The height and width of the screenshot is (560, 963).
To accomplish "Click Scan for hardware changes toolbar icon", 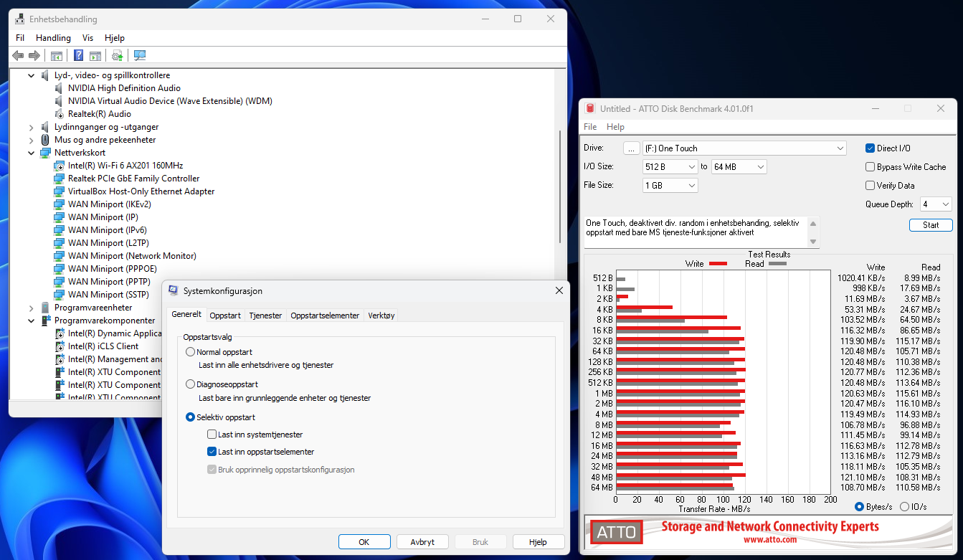I will click(x=139, y=55).
